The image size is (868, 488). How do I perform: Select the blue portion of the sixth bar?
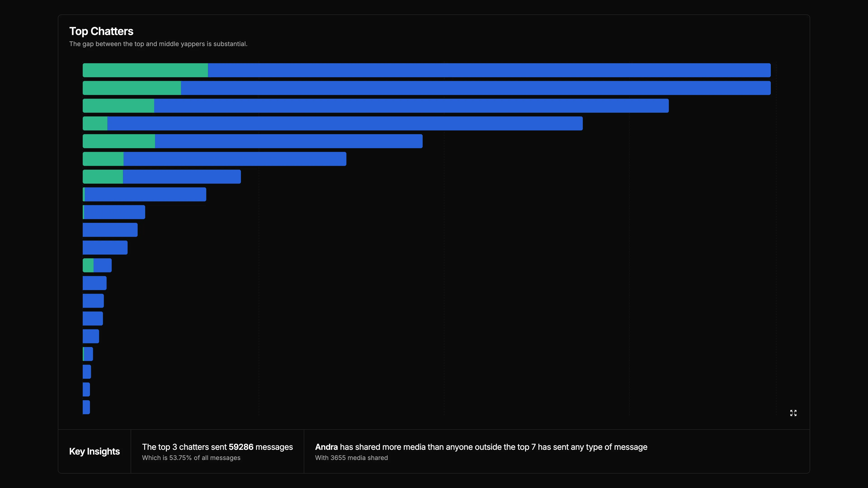pyautogui.click(x=235, y=159)
